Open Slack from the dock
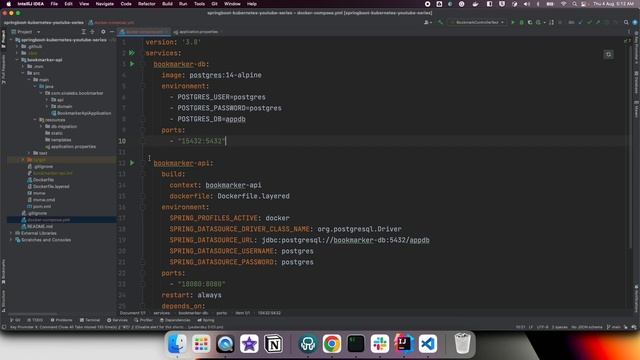Screen dimensions: 640x360 pyautogui.click(x=380, y=344)
